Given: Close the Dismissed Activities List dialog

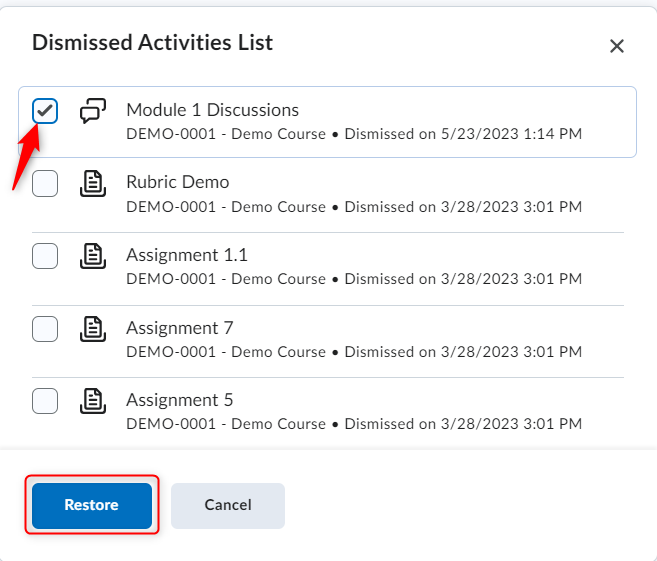Looking at the screenshot, I should 617,46.
